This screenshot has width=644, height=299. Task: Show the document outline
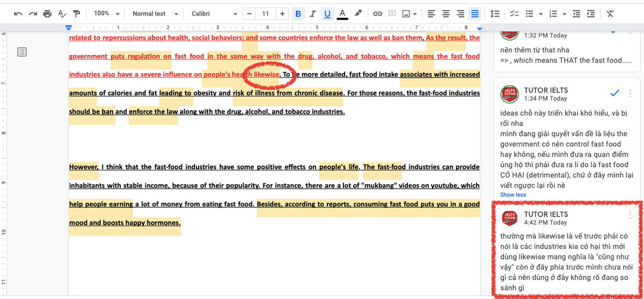[22, 52]
